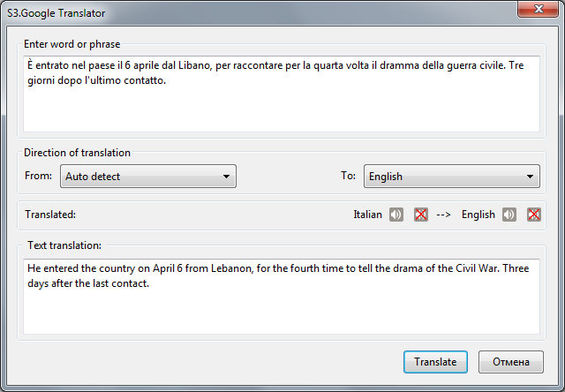Click the detected Italian language label
The height and width of the screenshot is (392, 565).
click(x=367, y=215)
